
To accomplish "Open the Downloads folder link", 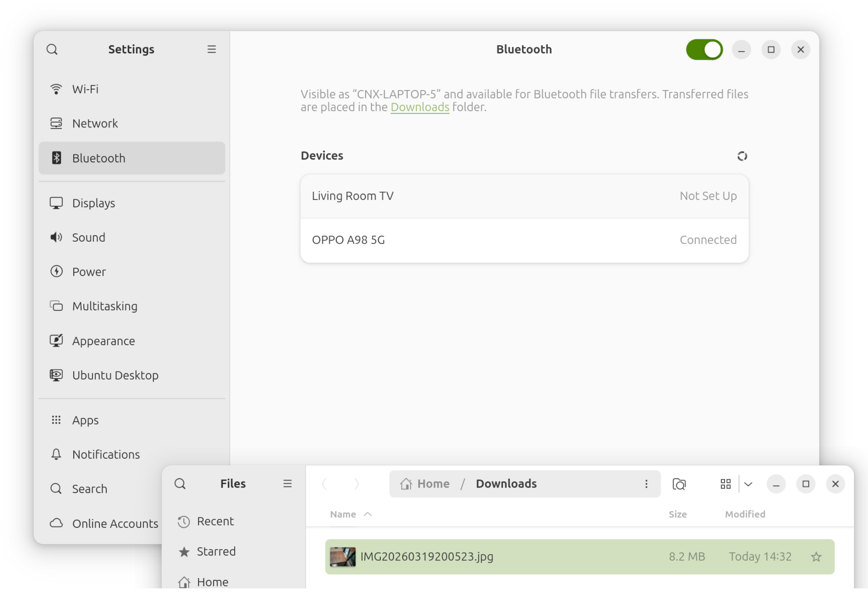I will [420, 107].
